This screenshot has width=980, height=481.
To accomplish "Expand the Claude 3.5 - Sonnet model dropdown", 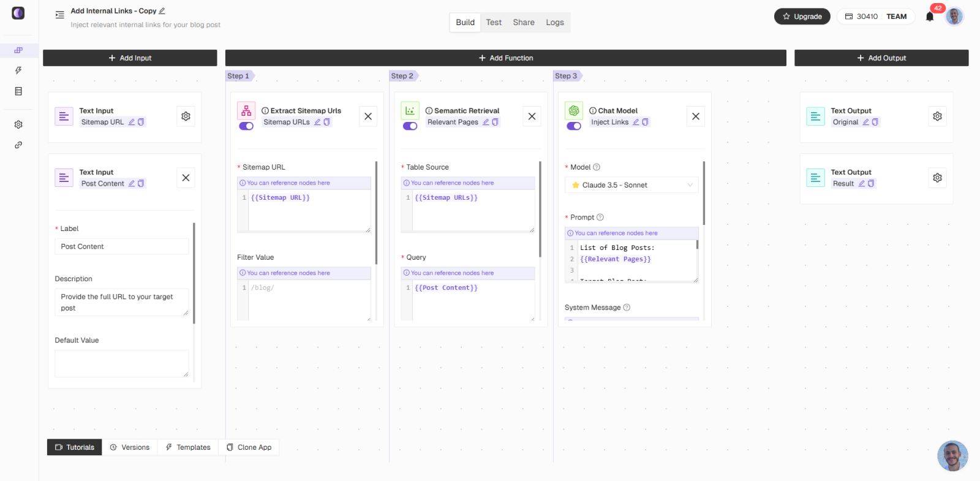I will [x=631, y=185].
